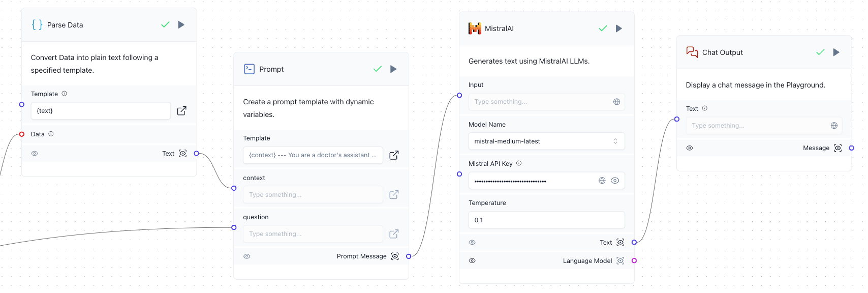Reveal the Mistral API Key value
Screen dimensions: 868x293
(x=615, y=180)
